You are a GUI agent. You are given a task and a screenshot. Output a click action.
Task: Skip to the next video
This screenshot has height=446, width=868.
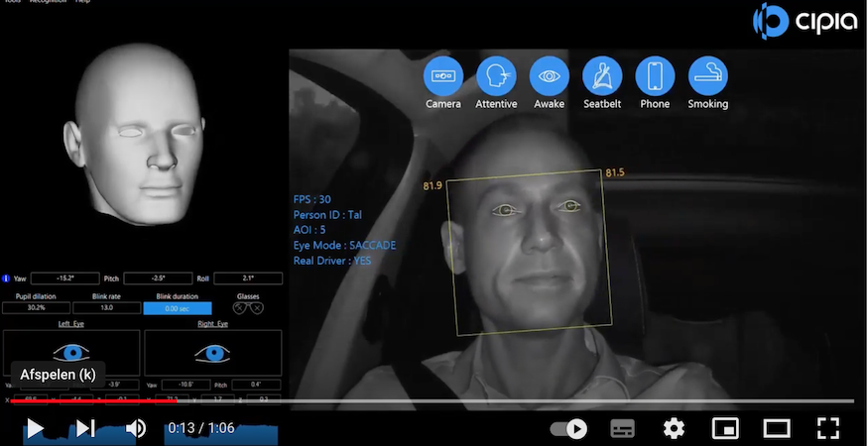85,428
